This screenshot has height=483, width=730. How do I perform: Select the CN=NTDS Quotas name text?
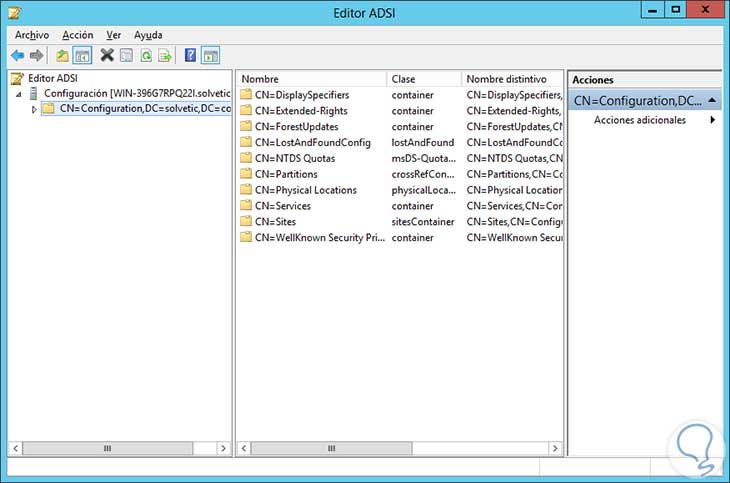pos(295,158)
